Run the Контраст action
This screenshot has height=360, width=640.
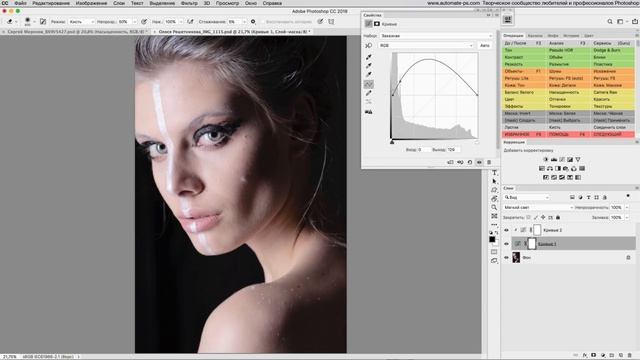coord(524,57)
